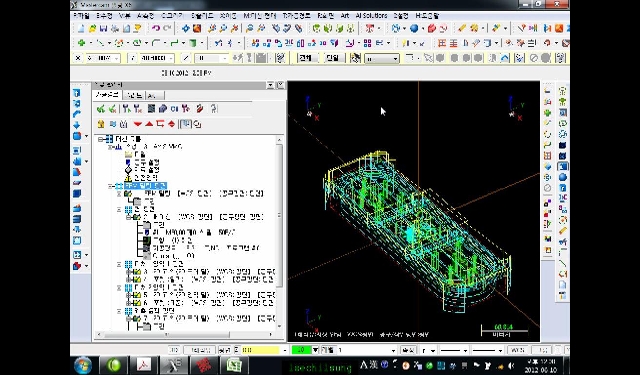Create point with green plus icon
This screenshot has width=640, height=375.
pyautogui.click(x=81, y=43)
